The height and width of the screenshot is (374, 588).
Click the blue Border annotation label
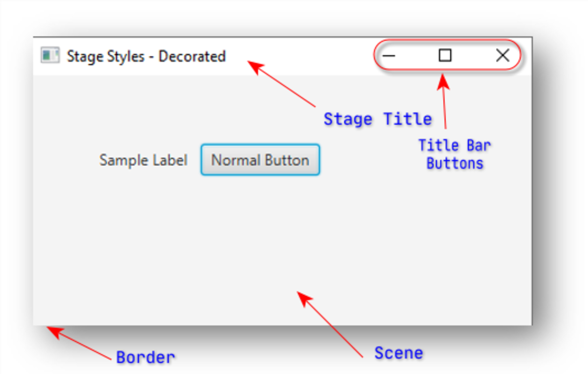click(x=146, y=357)
